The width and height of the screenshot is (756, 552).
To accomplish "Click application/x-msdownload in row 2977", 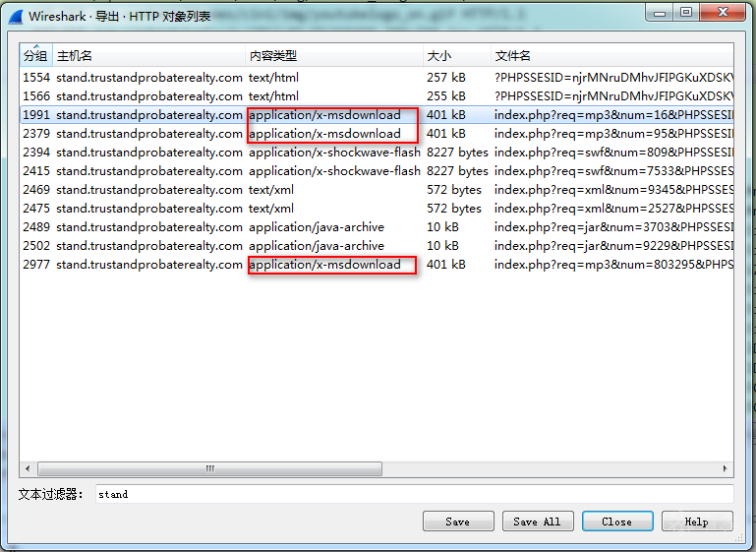I will (325, 265).
